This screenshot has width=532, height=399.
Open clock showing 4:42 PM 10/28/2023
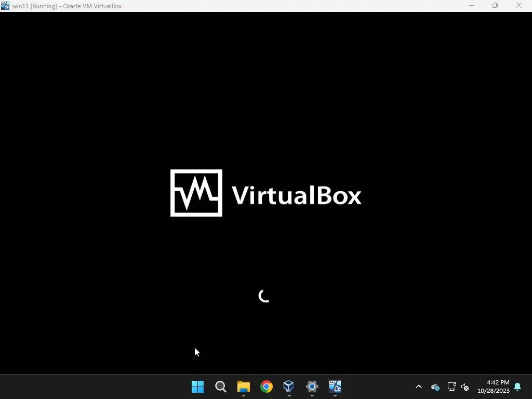pos(494,387)
